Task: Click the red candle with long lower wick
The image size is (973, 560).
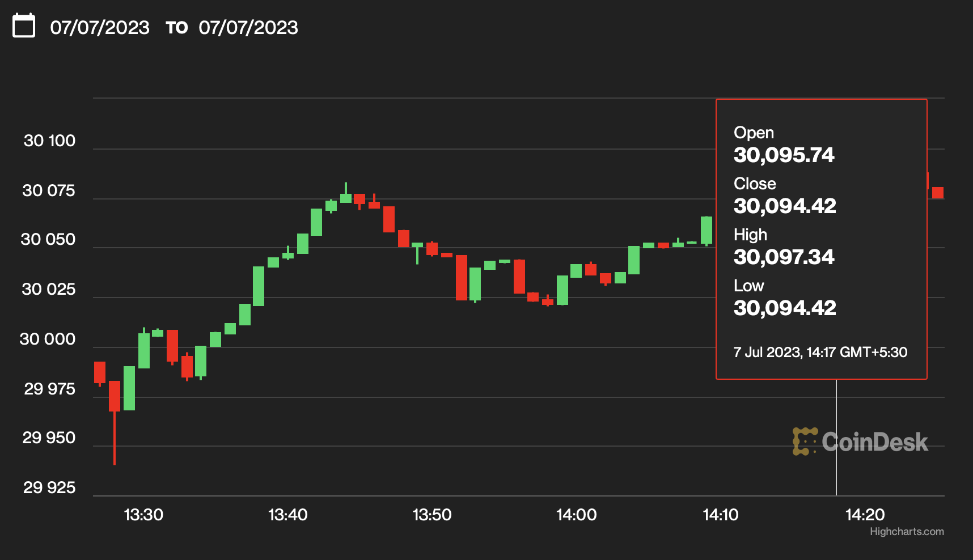Action: (115, 396)
